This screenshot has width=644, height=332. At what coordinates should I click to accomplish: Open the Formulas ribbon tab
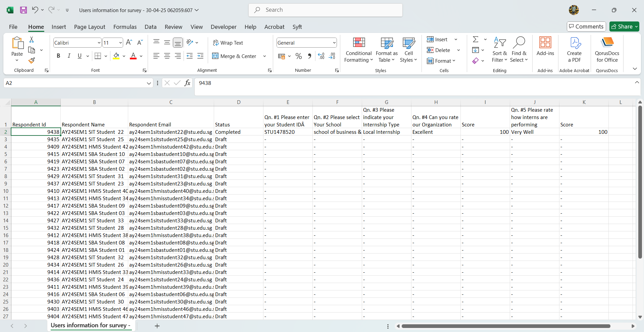pyautogui.click(x=125, y=27)
